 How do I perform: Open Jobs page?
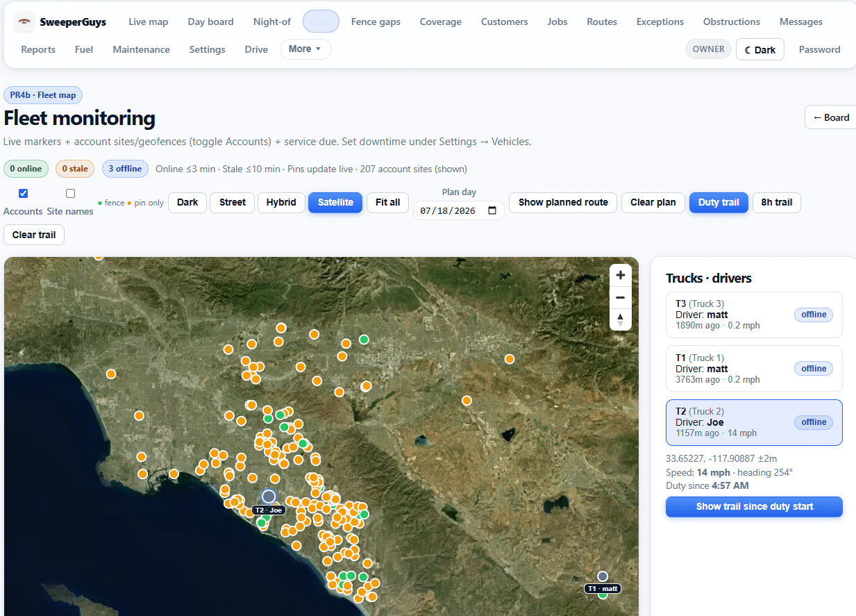(557, 22)
